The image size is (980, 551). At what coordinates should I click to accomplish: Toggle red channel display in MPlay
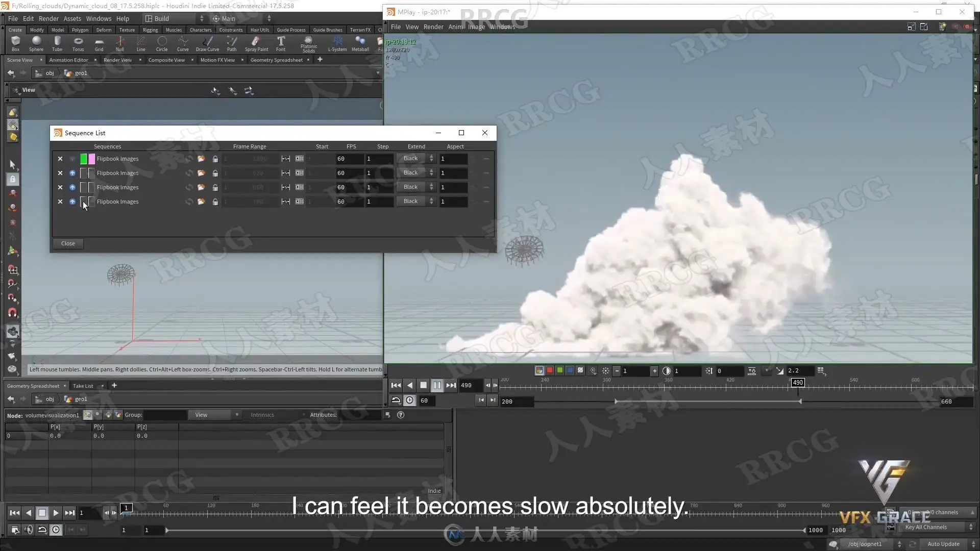coord(550,371)
